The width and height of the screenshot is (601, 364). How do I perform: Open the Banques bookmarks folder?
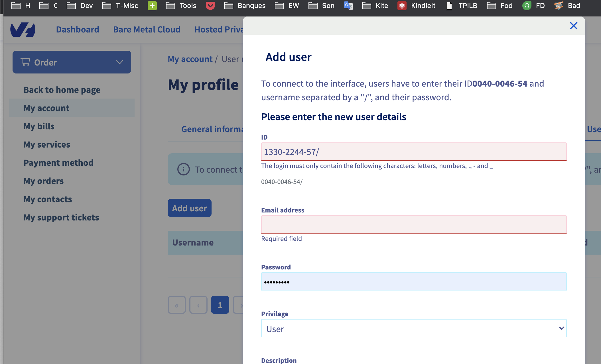coord(245,6)
